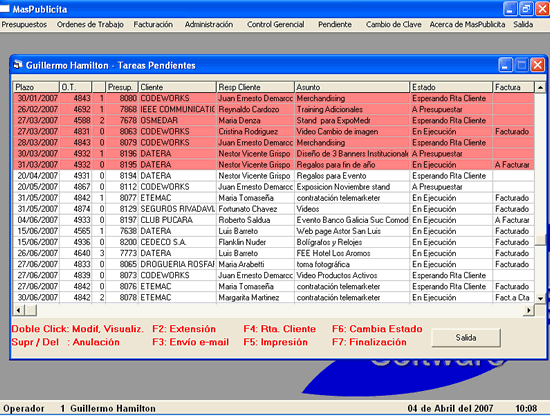The width and height of the screenshot is (550, 416).
Task: Select the DROGUERIA ROSFAI client cell
Action: [177, 264]
